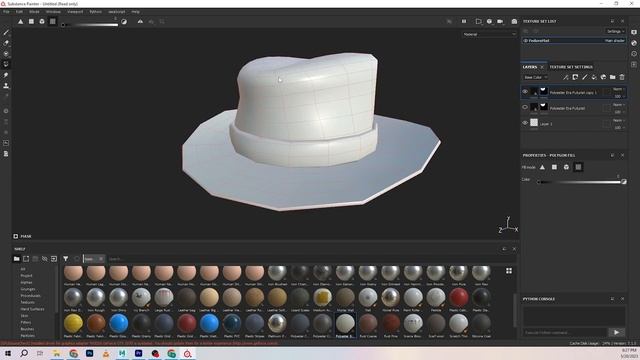The width and height of the screenshot is (640, 360).
Task: Open the Window menu
Action: [53, 12]
